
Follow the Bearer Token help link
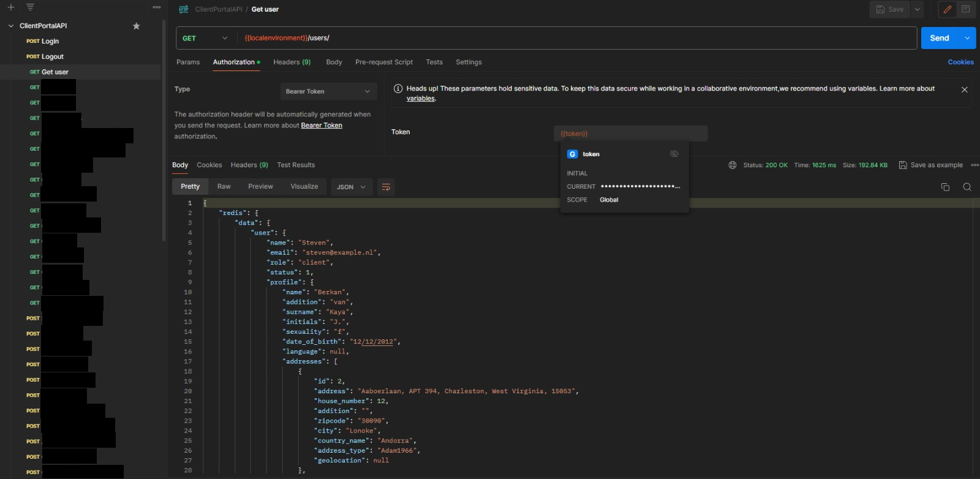tap(322, 126)
